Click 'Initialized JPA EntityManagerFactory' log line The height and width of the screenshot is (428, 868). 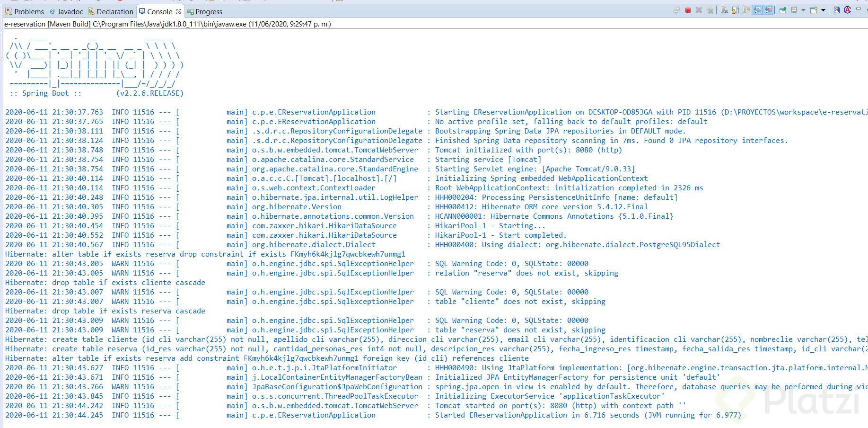(x=363, y=377)
